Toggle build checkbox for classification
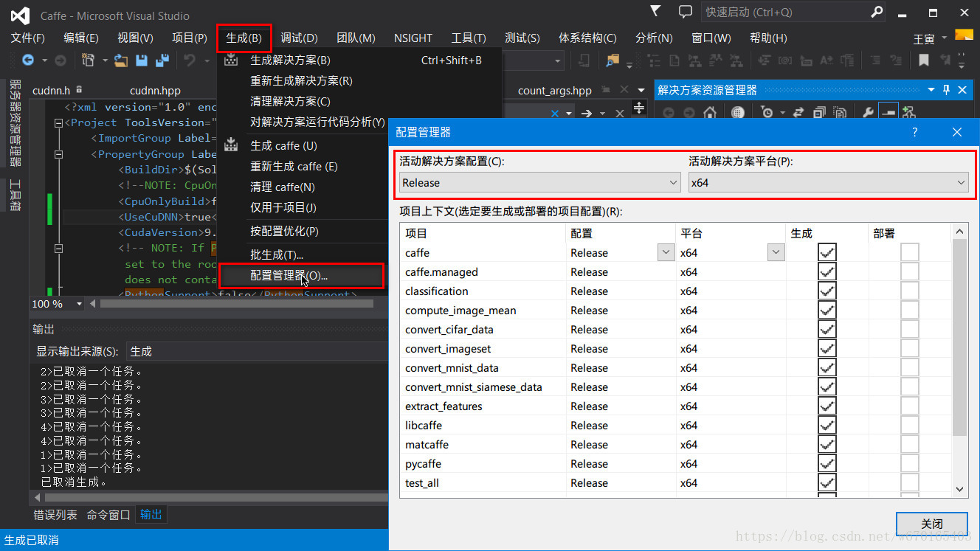The image size is (980, 551). pyautogui.click(x=827, y=291)
